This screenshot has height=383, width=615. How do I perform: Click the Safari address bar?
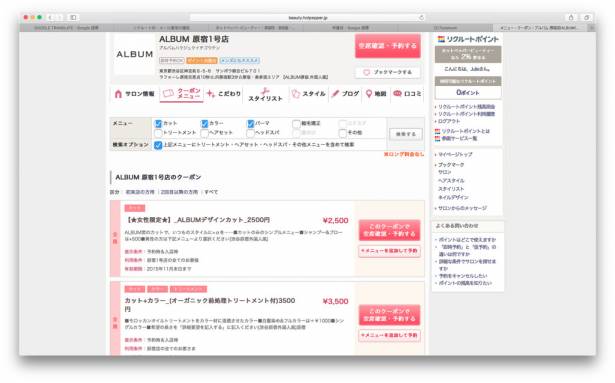click(x=308, y=18)
